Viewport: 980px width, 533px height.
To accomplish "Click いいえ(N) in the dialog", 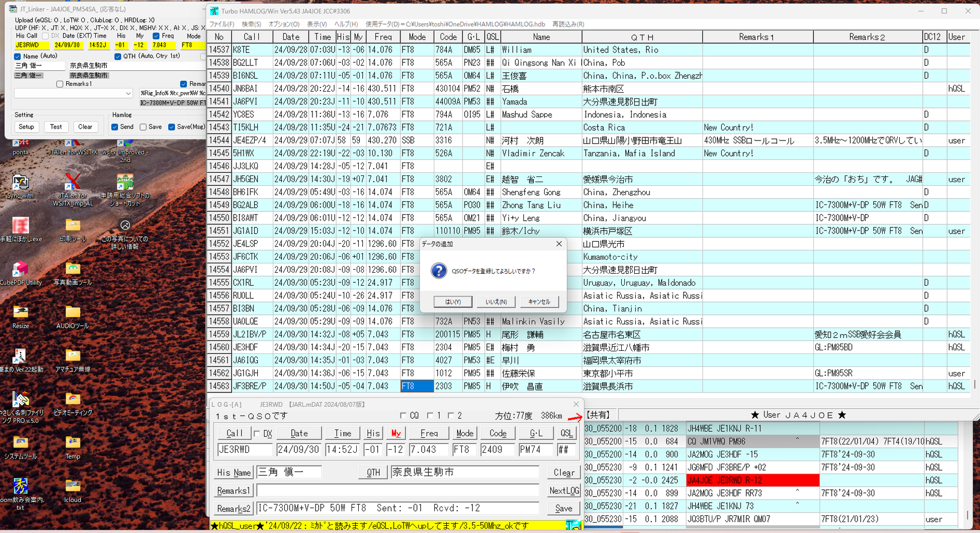I will 496,302.
